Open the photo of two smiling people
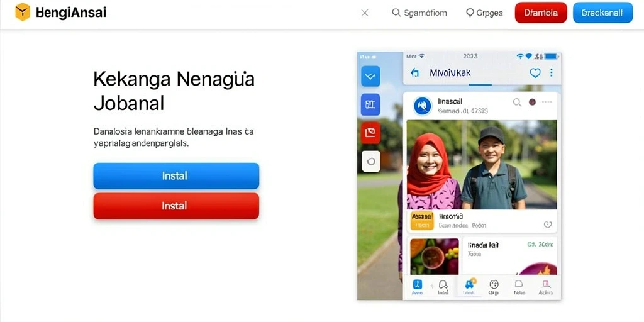This screenshot has height=322, width=644. (x=482, y=165)
